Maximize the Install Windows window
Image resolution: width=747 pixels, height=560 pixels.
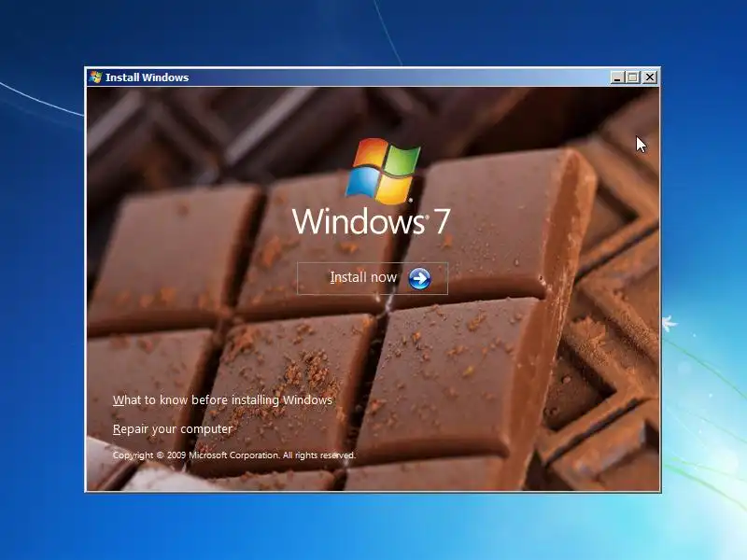click(x=633, y=77)
